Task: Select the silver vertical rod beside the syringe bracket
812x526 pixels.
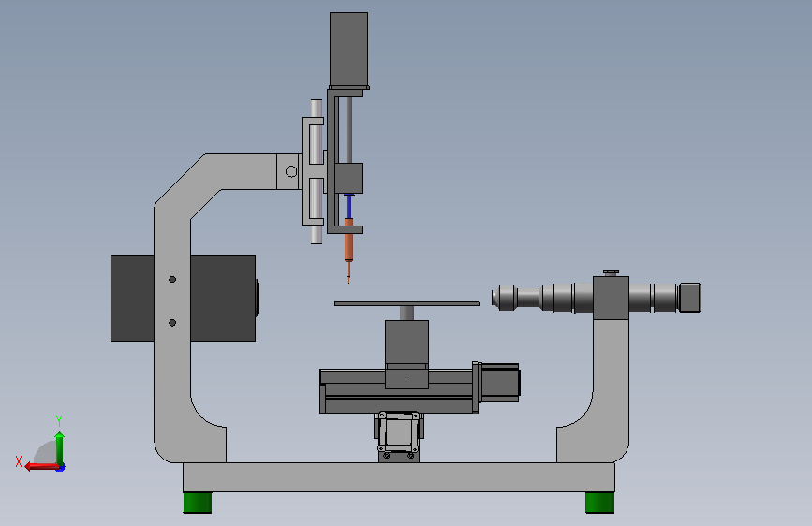Action: point(317,171)
